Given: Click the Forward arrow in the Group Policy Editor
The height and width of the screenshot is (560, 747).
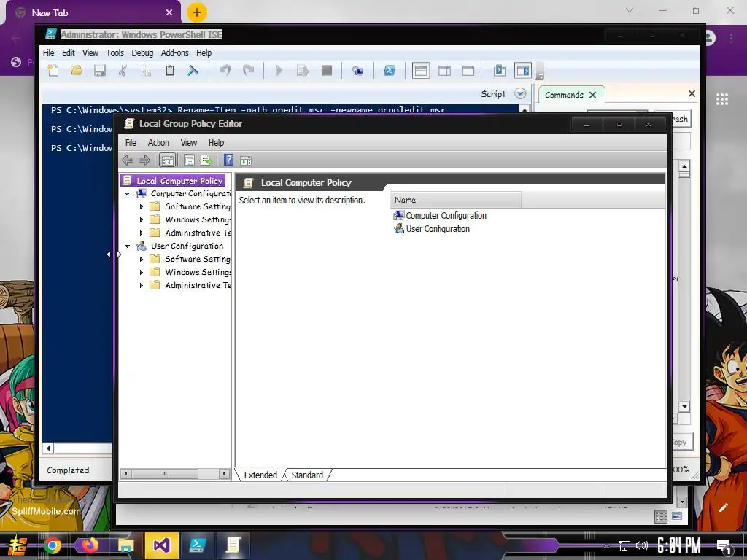Looking at the screenshot, I should 144,160.
